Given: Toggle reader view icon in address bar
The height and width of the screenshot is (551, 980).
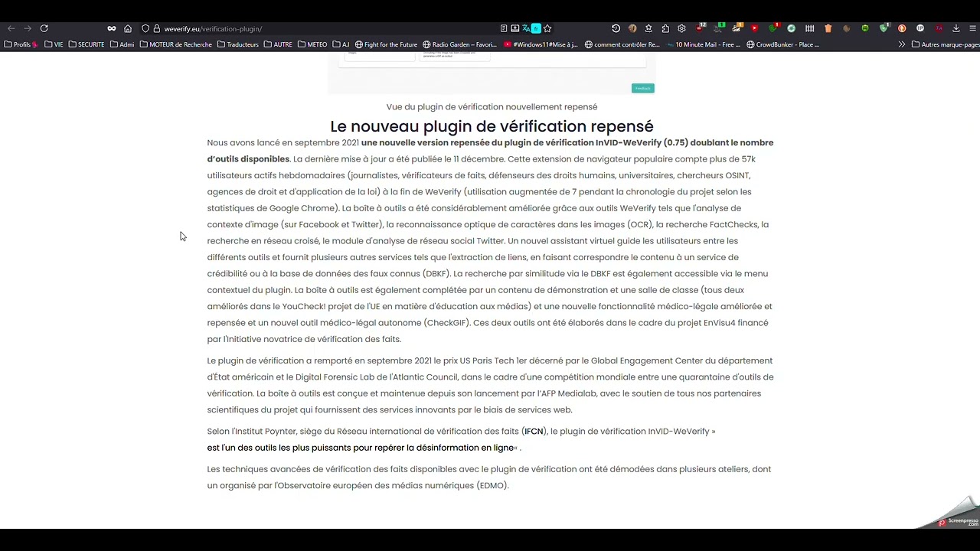Looking at the screenshot, I should (504, 28).
